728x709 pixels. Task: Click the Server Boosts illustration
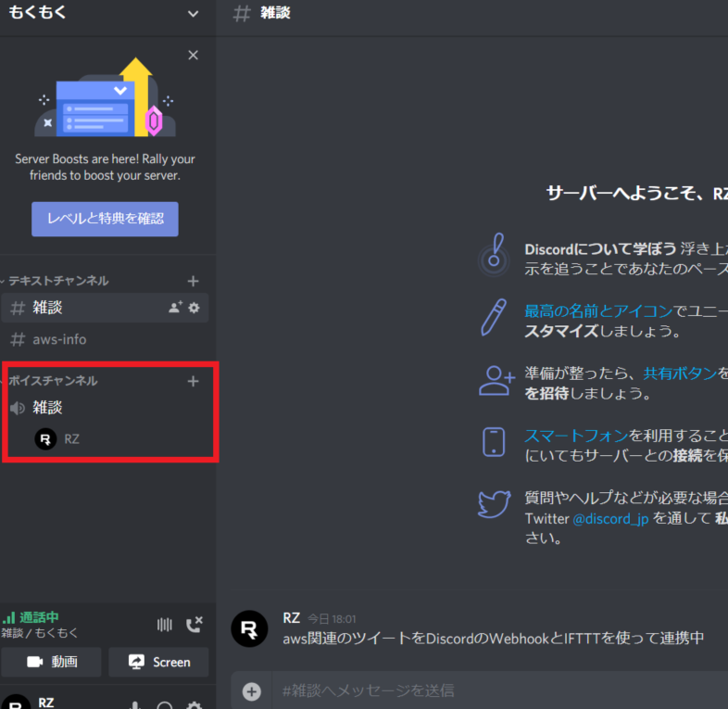[106, 97]
